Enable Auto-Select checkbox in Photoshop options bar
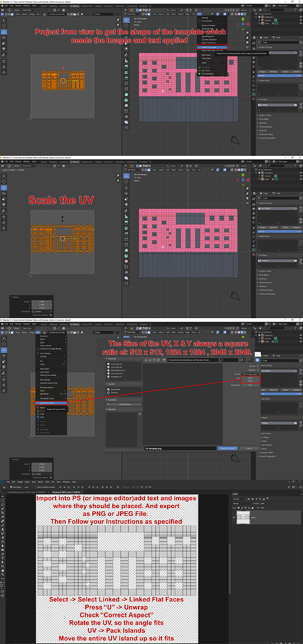 coord(11,487)
